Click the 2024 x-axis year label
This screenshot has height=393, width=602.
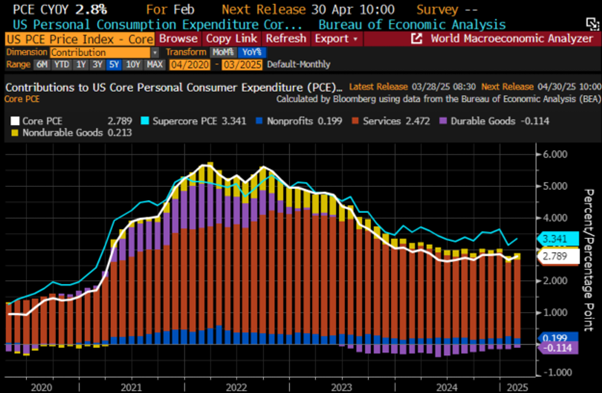[x=447, y=387]
